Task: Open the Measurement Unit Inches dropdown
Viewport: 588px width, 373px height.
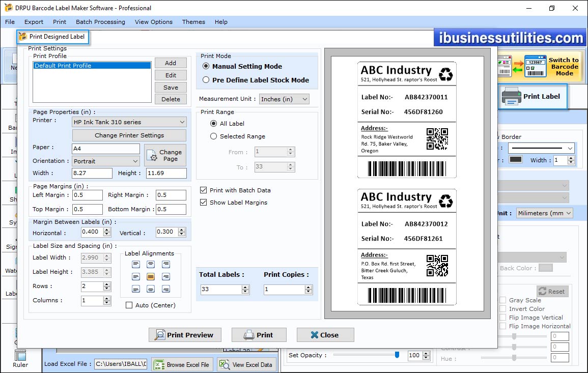Action: pyautogui.click(x=284, y=99)
